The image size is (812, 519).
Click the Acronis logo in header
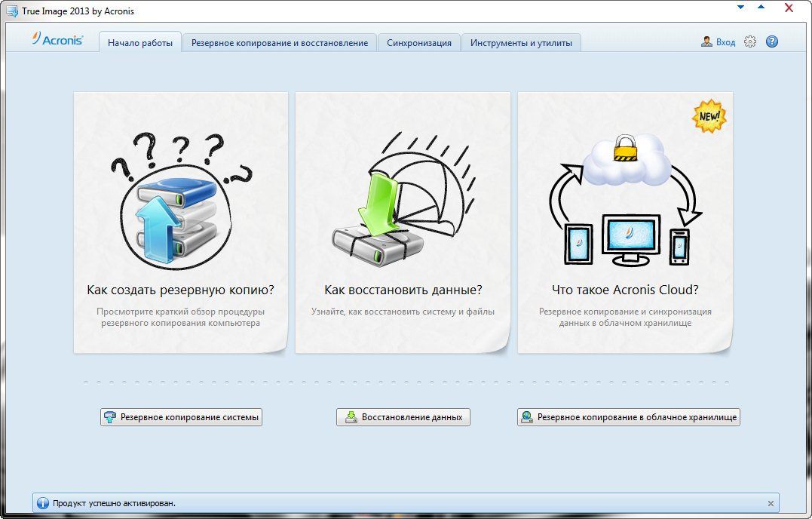point(57,41)
